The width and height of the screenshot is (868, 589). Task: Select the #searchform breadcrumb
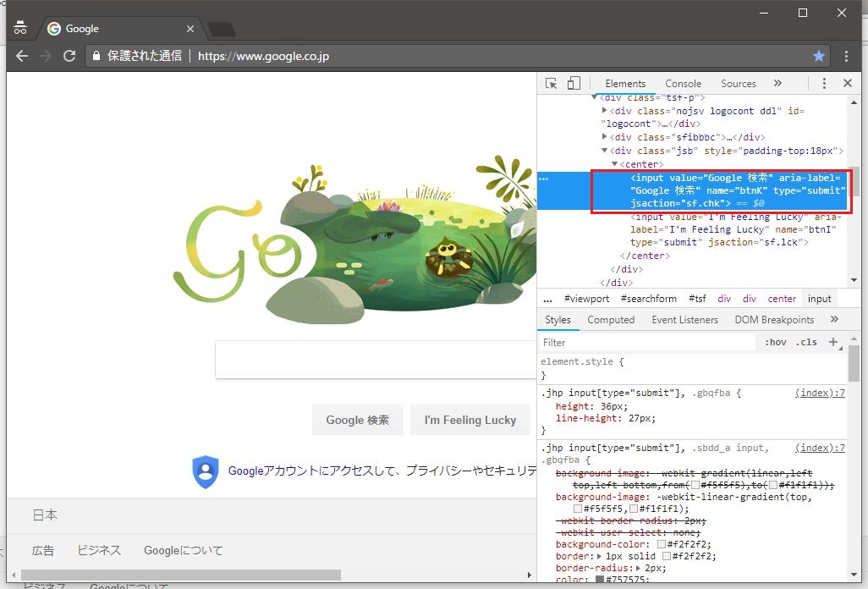coord(648,299)
